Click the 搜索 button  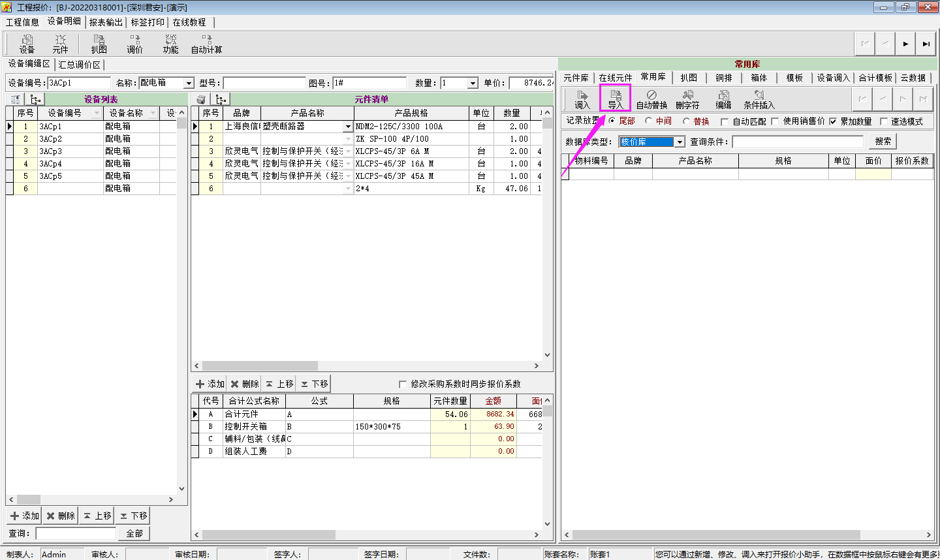click(x=883, y=141)
